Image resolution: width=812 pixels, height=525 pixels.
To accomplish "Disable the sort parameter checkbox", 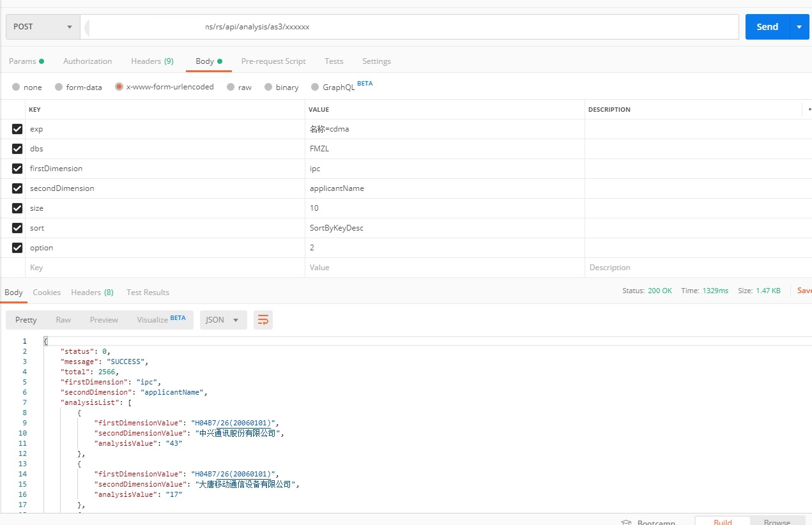I will (17, 228).
